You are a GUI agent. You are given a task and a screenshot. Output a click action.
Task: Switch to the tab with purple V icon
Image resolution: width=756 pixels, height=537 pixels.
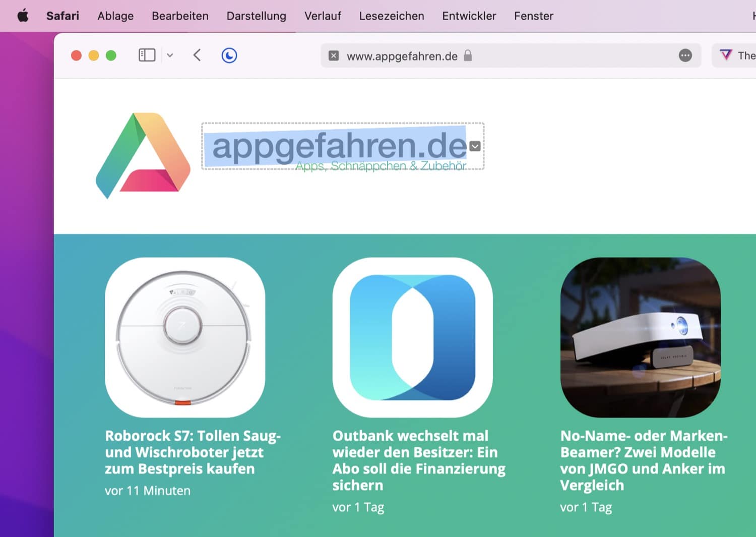tap(736, 55)
